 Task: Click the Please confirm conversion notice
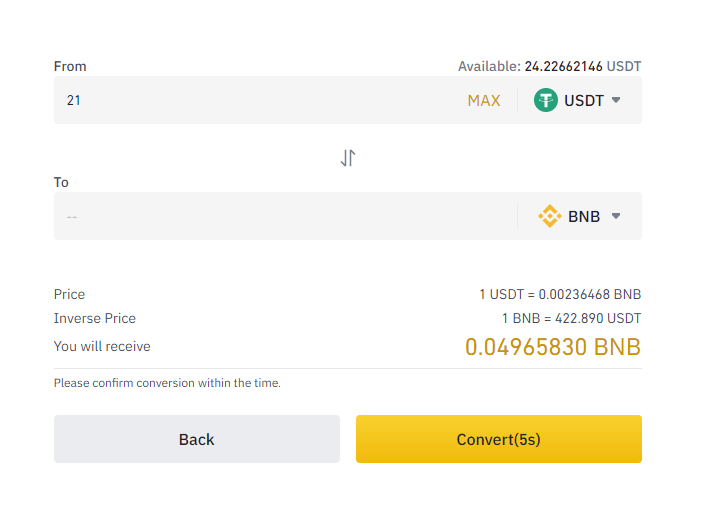167,383
